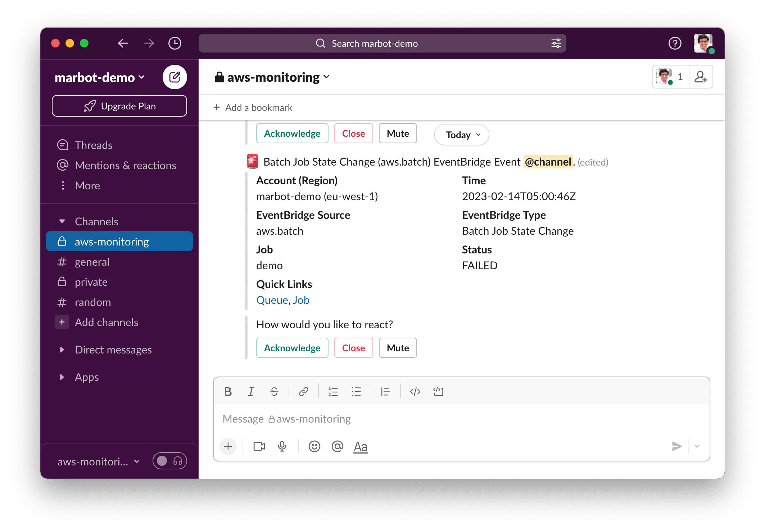Open Threads from the sidebar

pyautogui.click(x=94, y=145)
